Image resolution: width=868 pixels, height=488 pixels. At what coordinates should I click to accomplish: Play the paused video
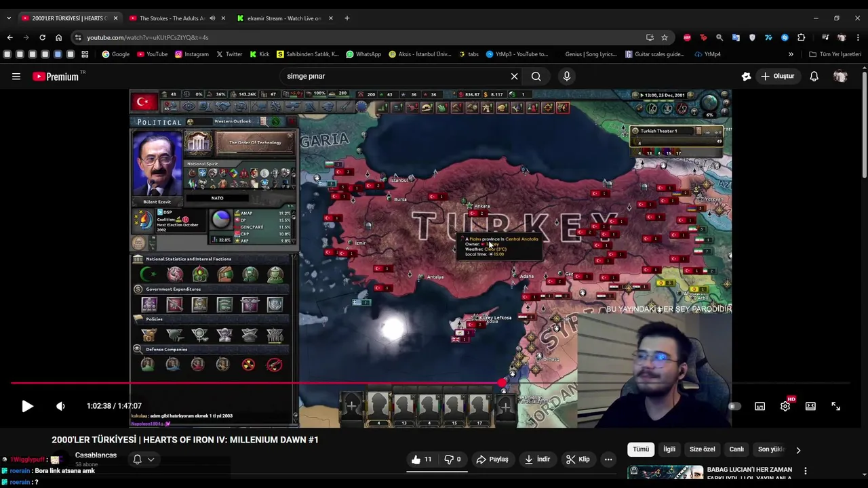point(27,406)
